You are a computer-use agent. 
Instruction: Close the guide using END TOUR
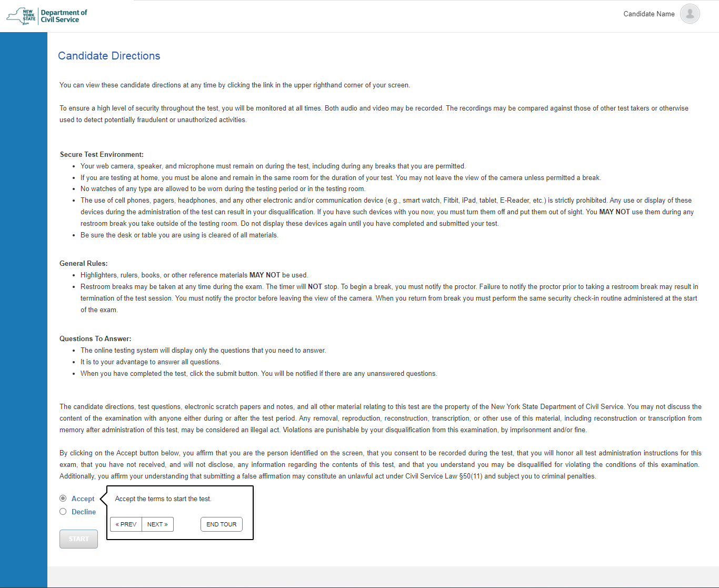tap(221, 524)
